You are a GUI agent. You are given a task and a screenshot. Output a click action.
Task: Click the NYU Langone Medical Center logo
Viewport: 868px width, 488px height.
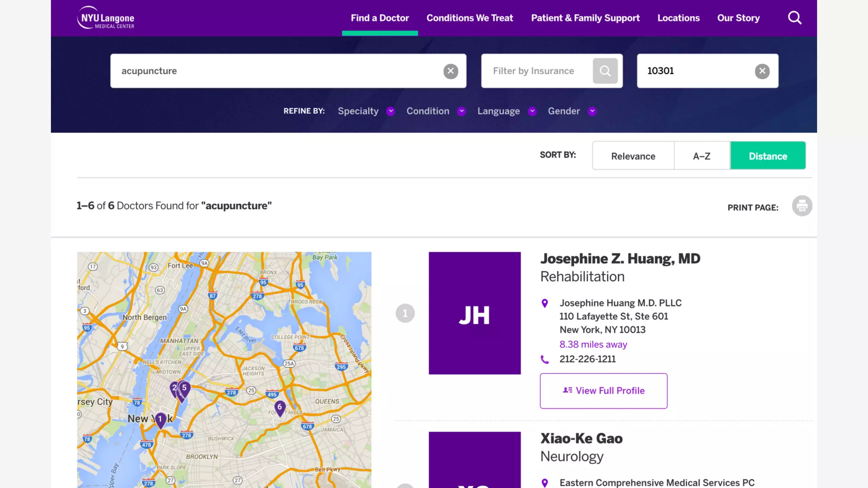[106, 18]
